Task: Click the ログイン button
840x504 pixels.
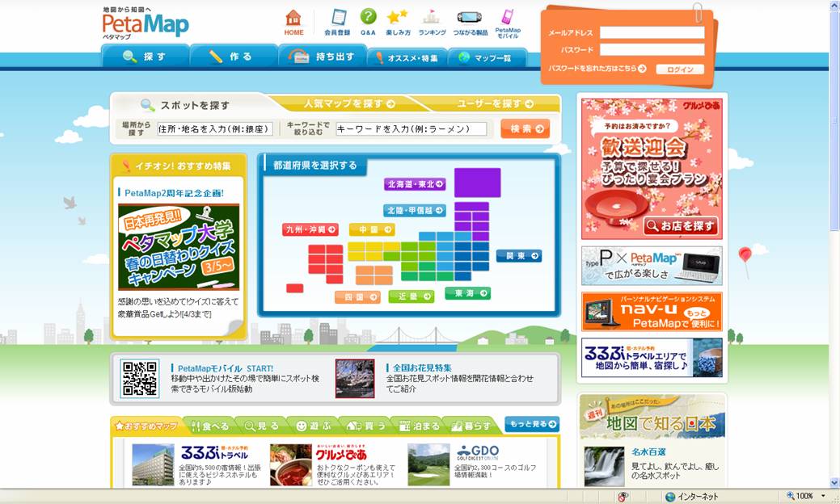Action: click(680, 69)
